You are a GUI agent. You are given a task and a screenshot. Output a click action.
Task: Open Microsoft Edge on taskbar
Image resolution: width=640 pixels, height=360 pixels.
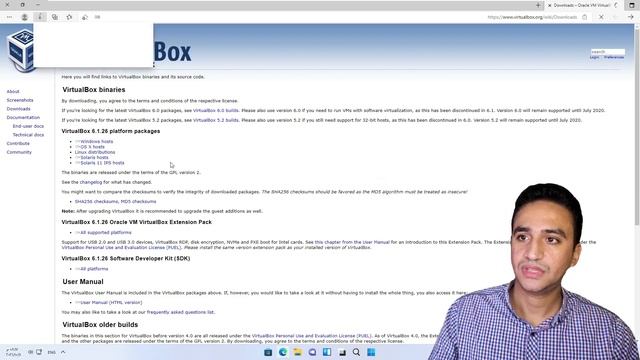pos(283,352)
